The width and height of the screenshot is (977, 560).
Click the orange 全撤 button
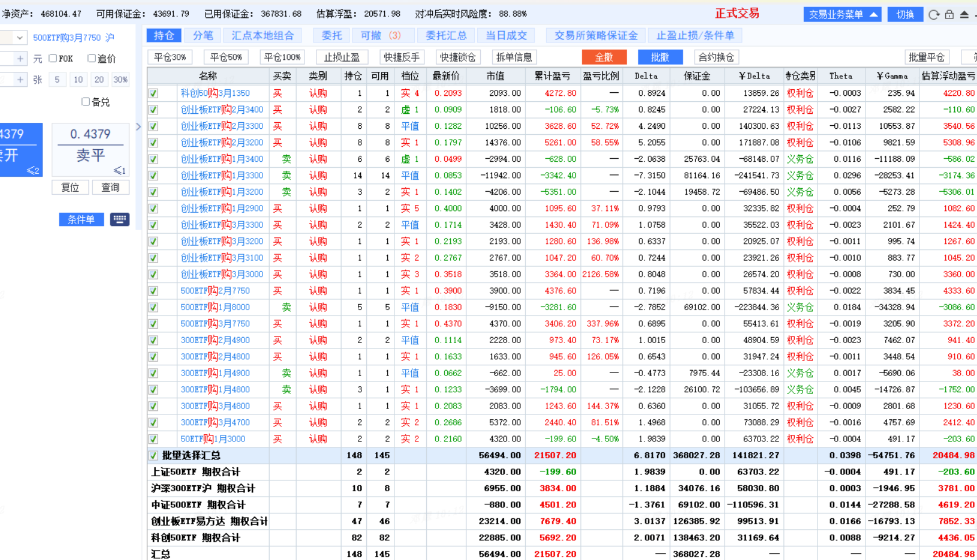coord(604,57)
